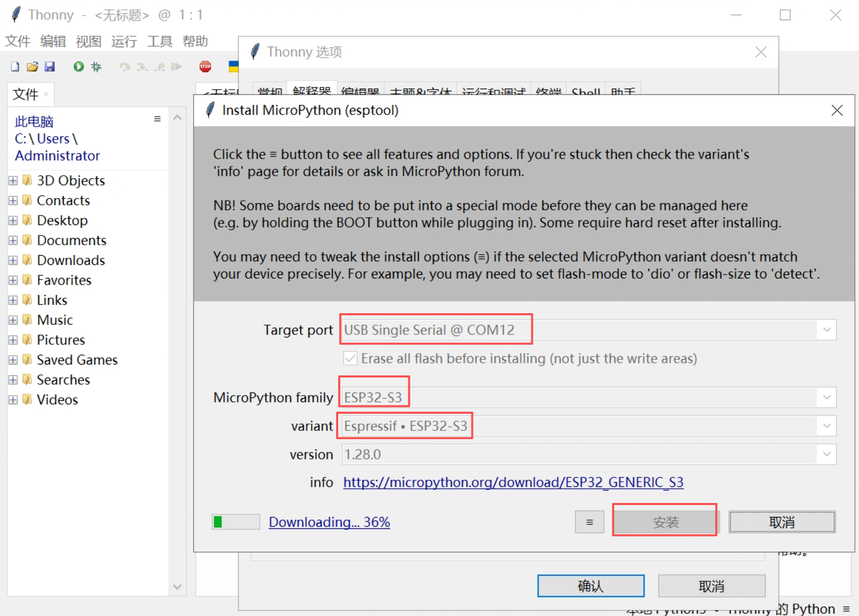Click 取消 in the Install MicroPython dialog

click(x=782, y=522)
